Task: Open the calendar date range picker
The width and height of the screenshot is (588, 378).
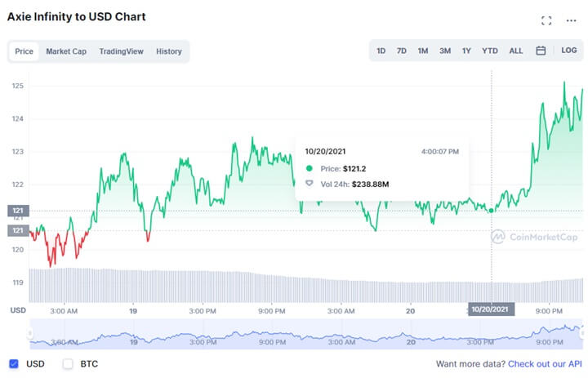Action: tap(541, 51)
